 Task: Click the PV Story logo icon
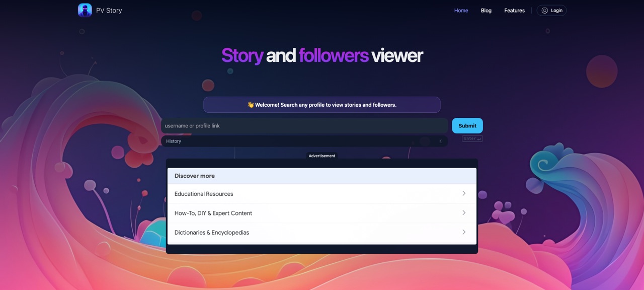[x=85, y=10]
